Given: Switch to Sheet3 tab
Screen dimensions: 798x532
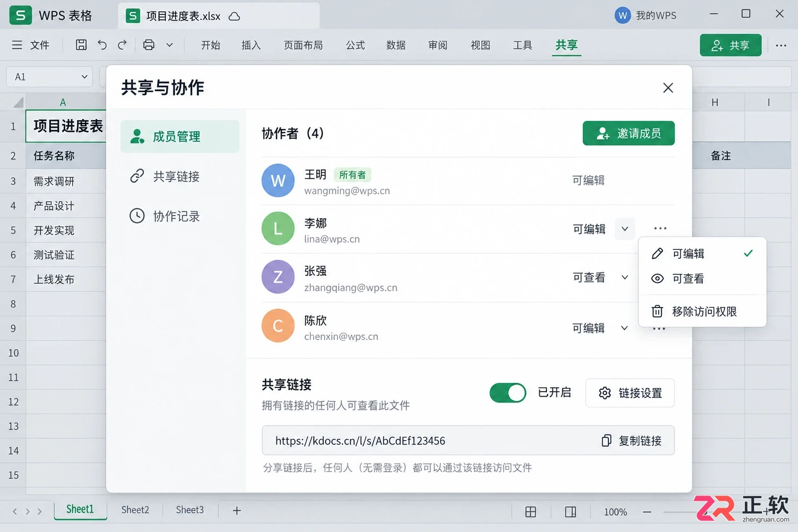Looking at the screenshot, I should [x=190, y=510].
